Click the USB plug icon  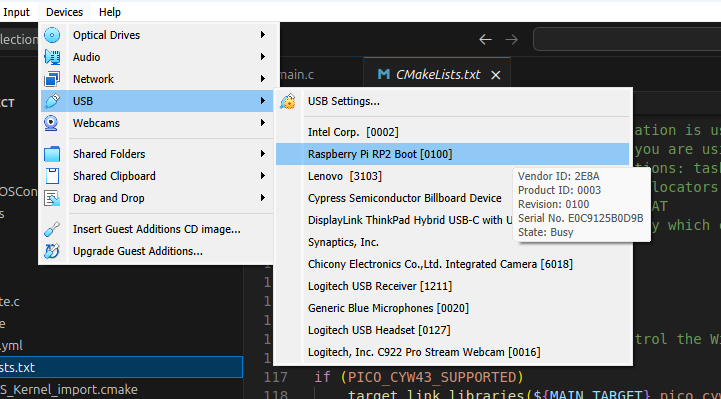(x=52, y=101)
